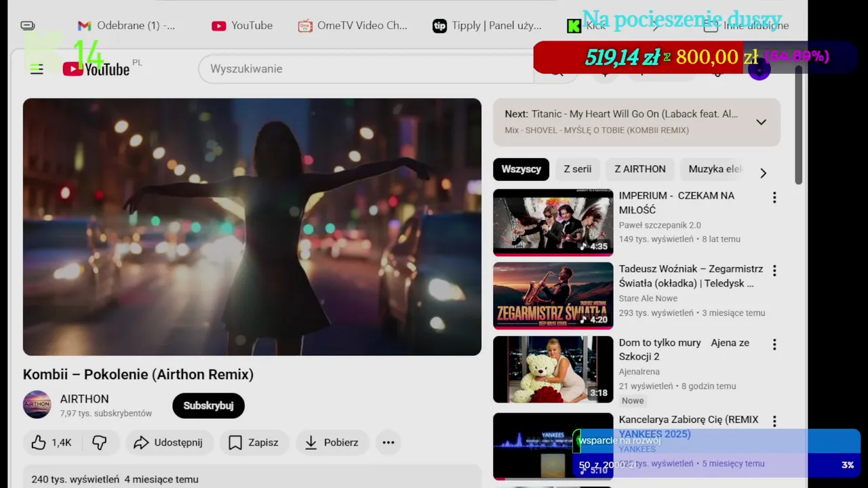The image size is (868, 488).
Task: Open options for IMPERIUM Czekam na miłość
Action: pyautogui.click(x=774, y=197)
